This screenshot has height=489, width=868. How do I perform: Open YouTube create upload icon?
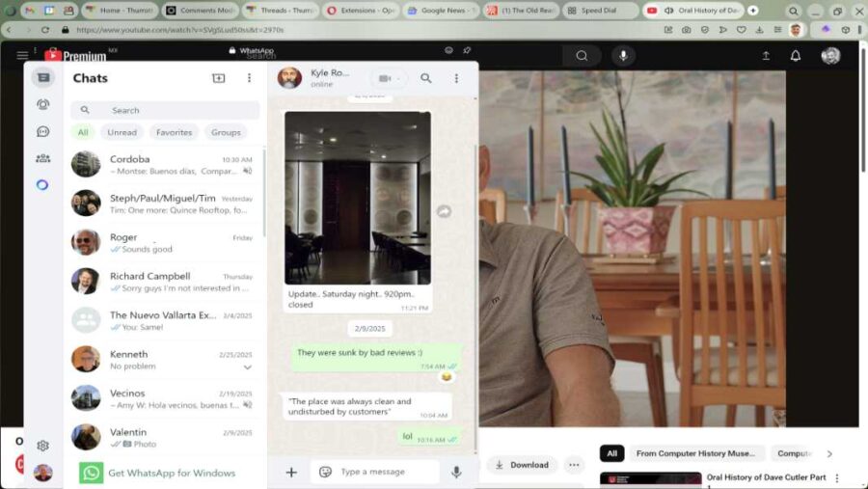pos(766,55)
